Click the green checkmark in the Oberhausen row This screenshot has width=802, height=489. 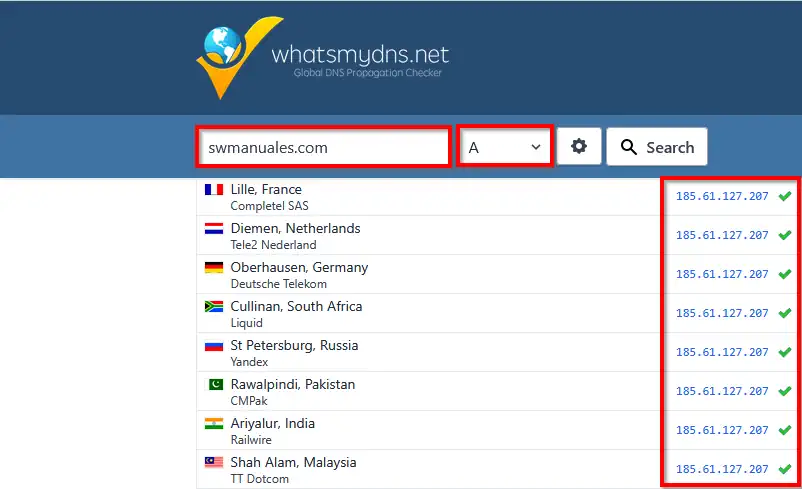click(x=785, y=274)
